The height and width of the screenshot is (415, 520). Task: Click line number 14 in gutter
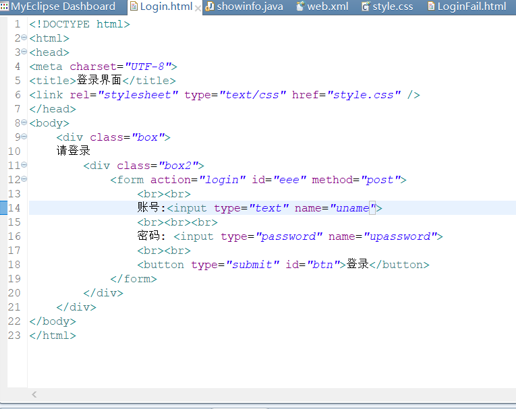(14, 208)
